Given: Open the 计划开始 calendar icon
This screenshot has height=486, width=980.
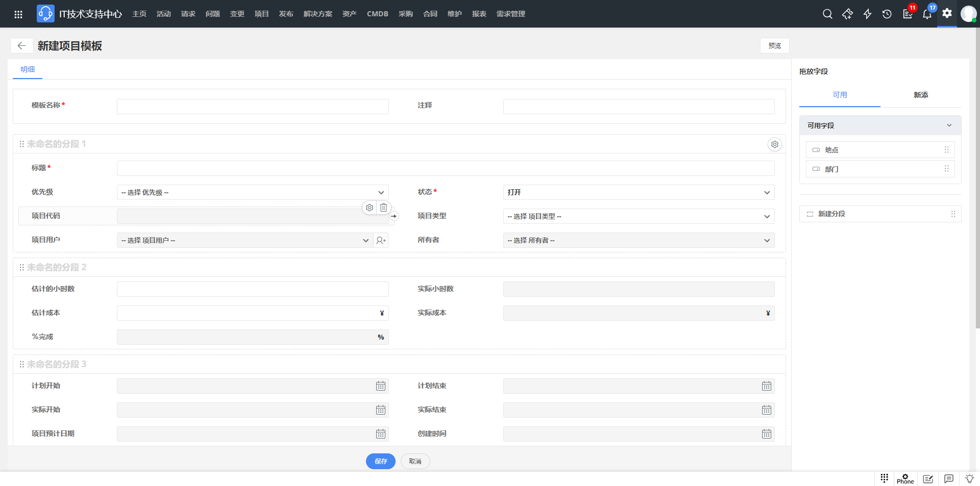Looking at the screenshot, I should click(381, 386).
